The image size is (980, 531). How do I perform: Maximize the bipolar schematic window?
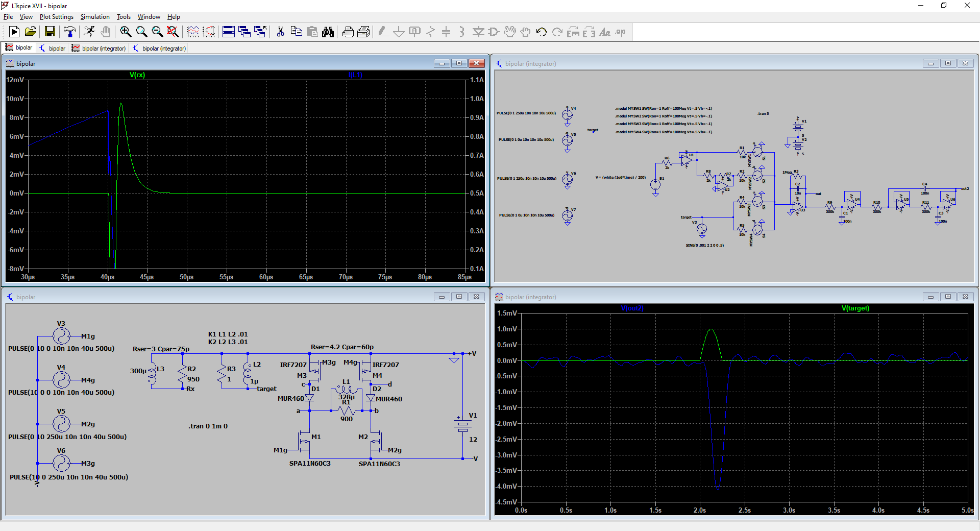click(x=459, y=297)
